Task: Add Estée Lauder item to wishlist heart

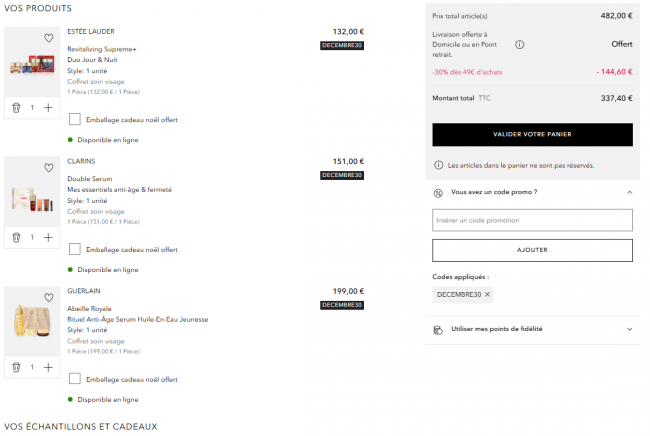Action: pos(49,38)
